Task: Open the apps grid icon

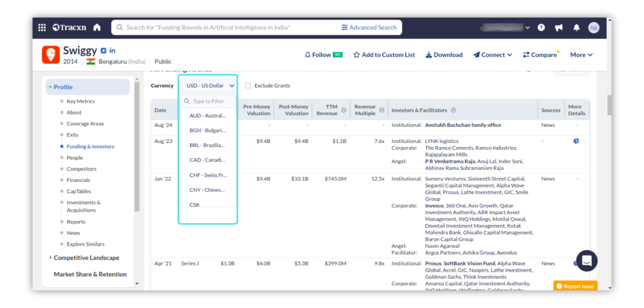Action: point(42,28)
